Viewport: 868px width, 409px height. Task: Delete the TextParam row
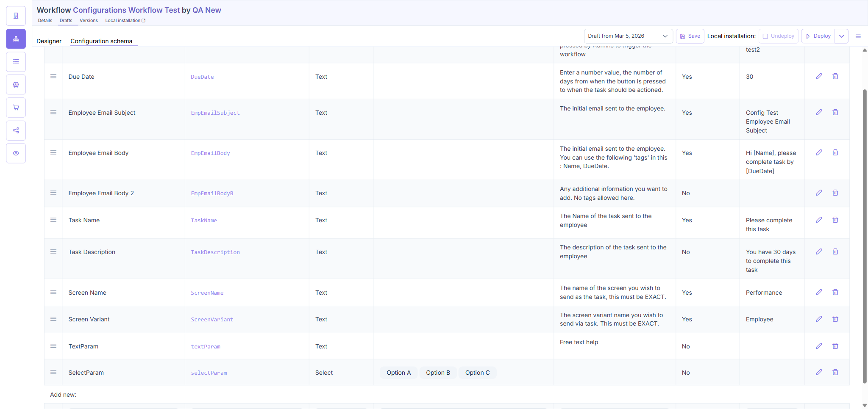coord(835,346)
